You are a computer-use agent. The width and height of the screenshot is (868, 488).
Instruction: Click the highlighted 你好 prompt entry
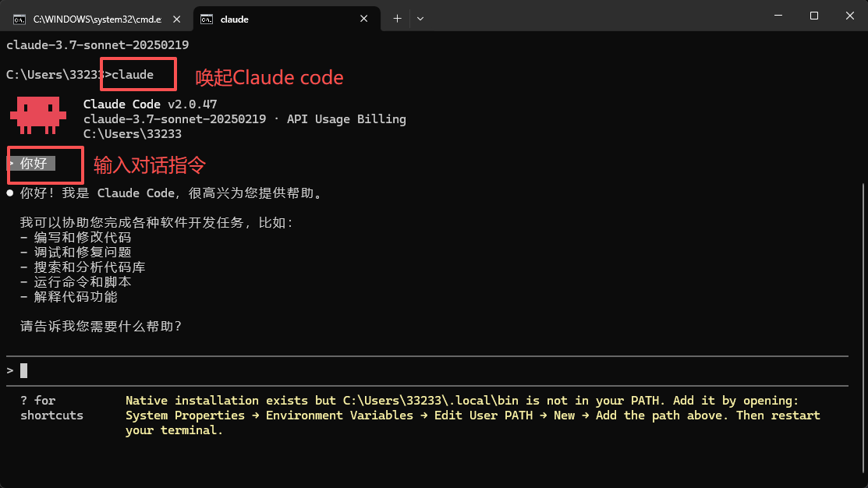34,164
